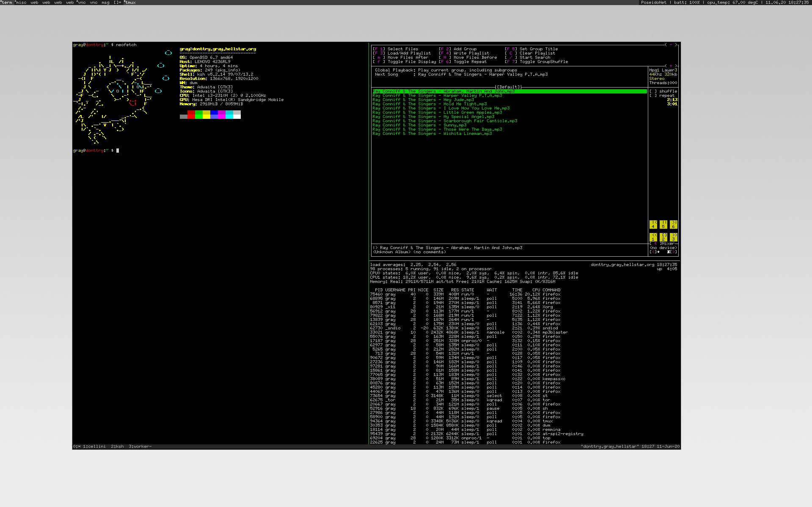Click the [F 3] Load/Add Playlist command
This screenshot has width=812, height=507.
402,53
